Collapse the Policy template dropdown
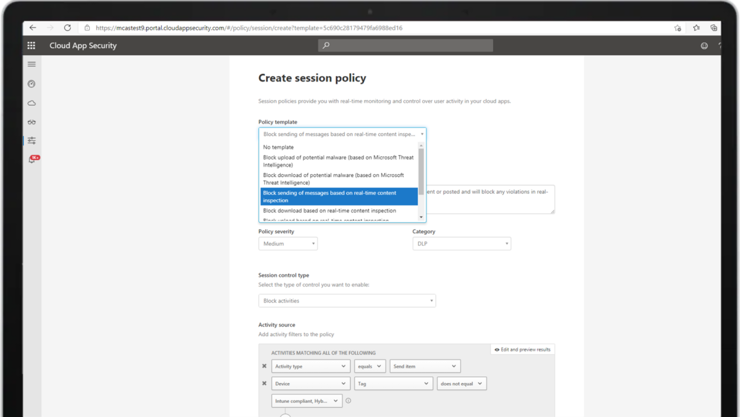 [342, 134]
